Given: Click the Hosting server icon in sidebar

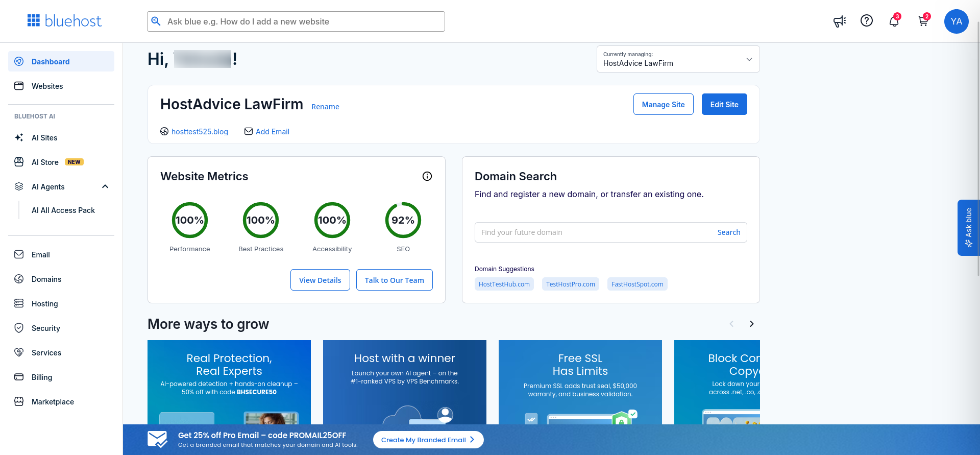Looking at the screenshot, I should 19,303.
